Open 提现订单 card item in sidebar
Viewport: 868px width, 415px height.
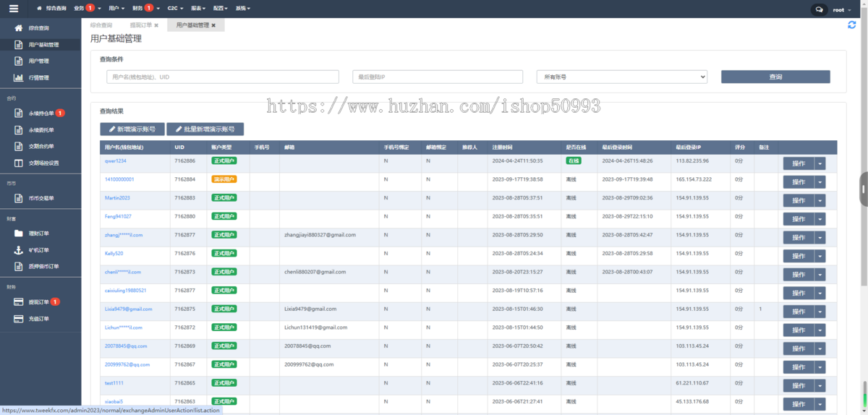coord(41,302)
